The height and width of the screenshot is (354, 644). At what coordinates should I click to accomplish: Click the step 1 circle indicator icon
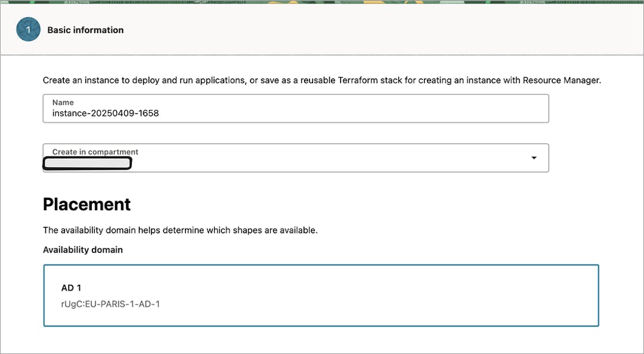coord(28,29)
